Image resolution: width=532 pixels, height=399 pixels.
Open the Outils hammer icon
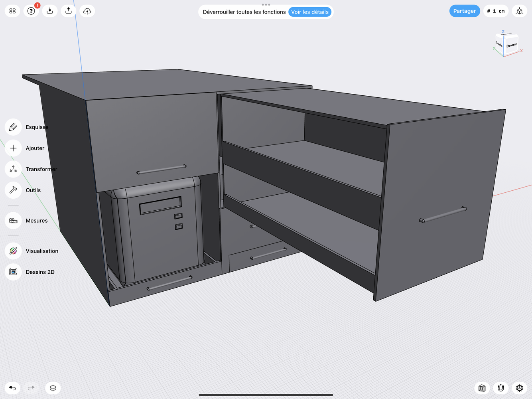[13, 190]
